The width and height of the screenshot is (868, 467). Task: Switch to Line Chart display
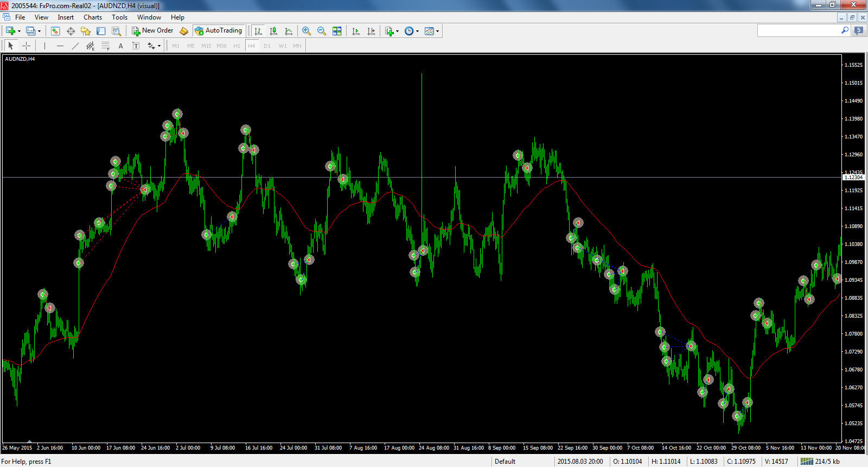289,31
